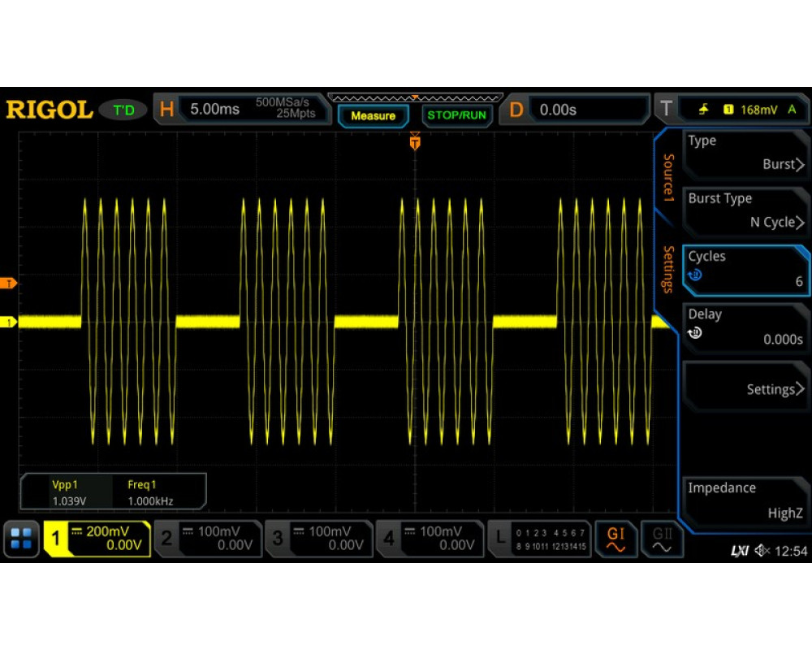This screenshot has height=650, width=812.
Task: Open the Burst Type N Cycle option
Action: 745,210
